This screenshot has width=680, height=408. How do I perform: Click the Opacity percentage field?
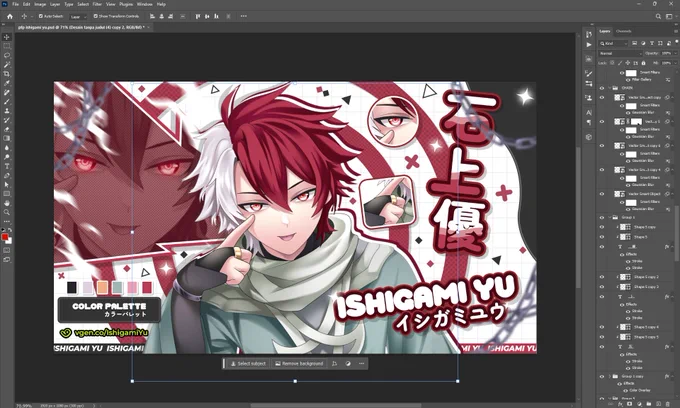[x=666, y=53]
